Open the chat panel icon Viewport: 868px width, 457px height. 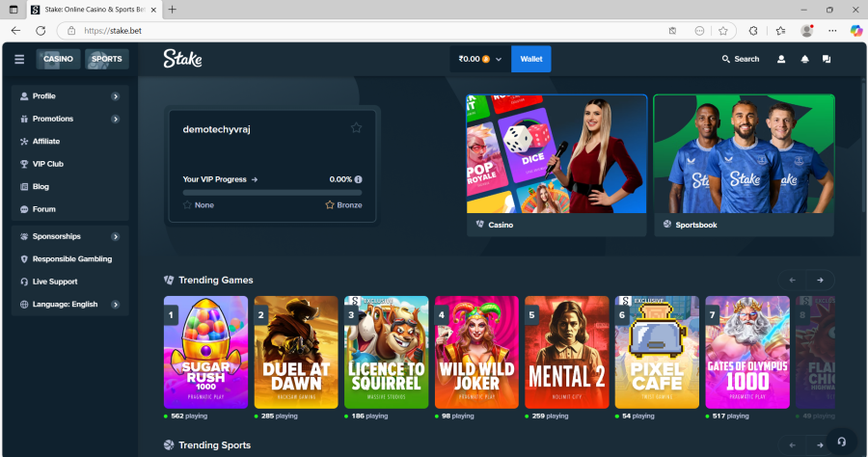(827, 59)
